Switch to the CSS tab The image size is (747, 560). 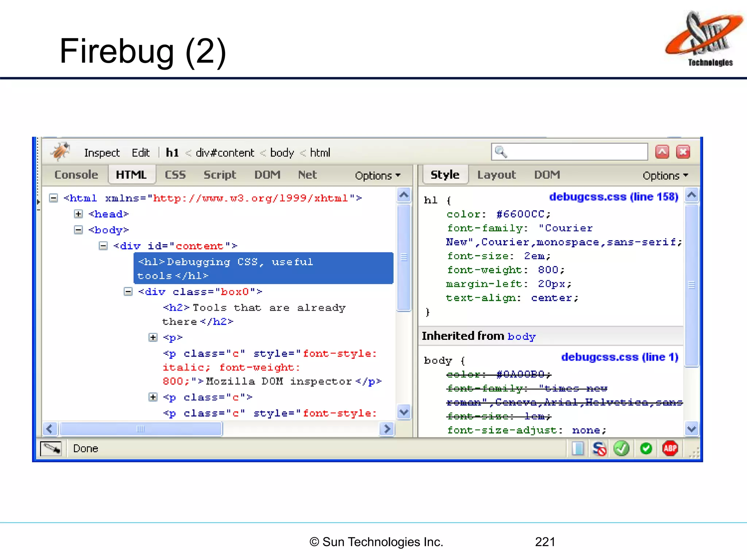[175, 175]
